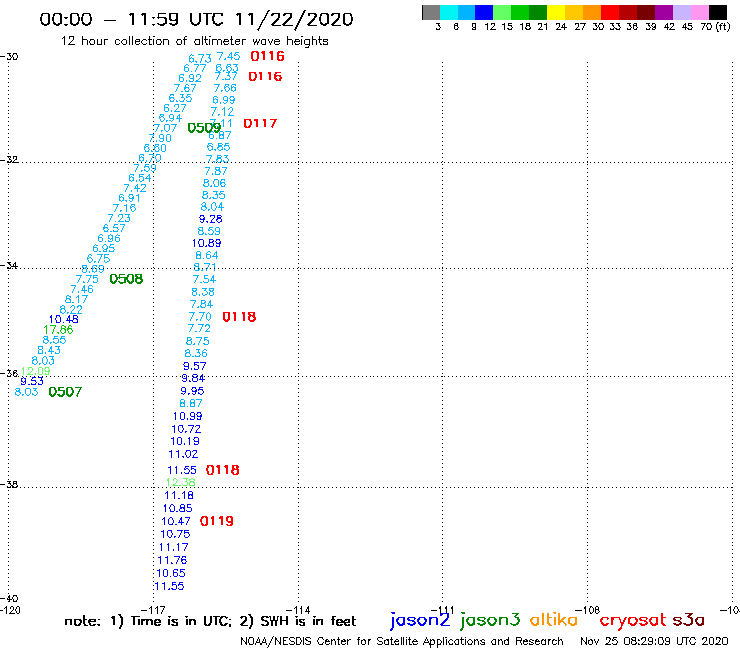
Task: Click the wave height value 12.36
Action: tap(180, 482)
